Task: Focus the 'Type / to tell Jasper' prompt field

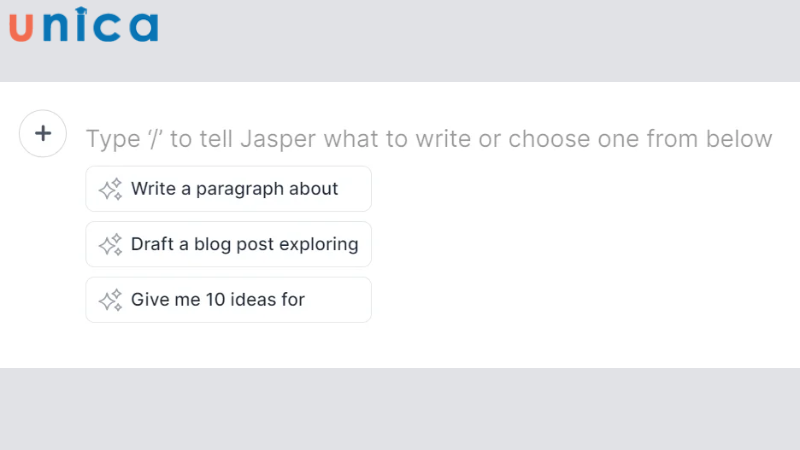Action: coord(428,138)
